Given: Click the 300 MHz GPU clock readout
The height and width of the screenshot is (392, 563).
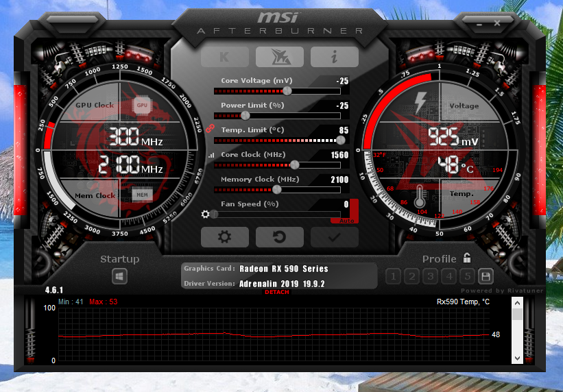Looking at the screenshot, I should click(x=135, y=137).
